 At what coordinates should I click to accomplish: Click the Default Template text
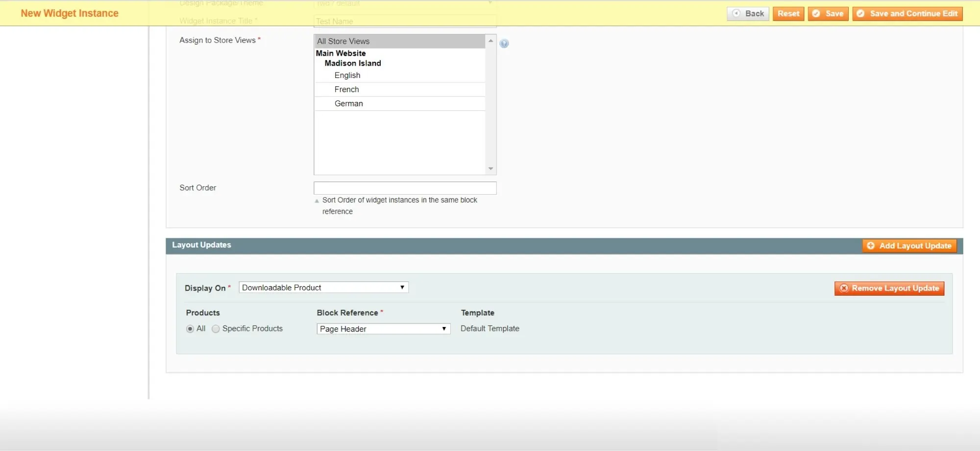pyautogui.click(x=490, y=328)
